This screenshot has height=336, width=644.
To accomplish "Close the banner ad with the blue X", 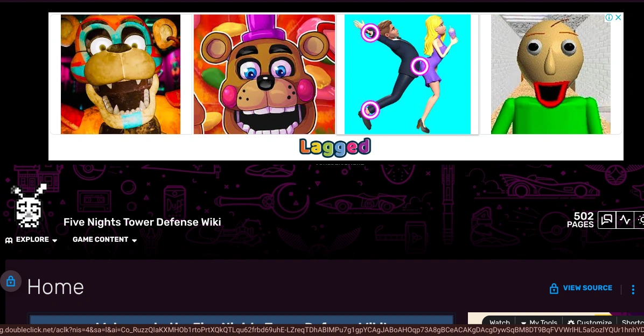I will click(x=618, y=17).
